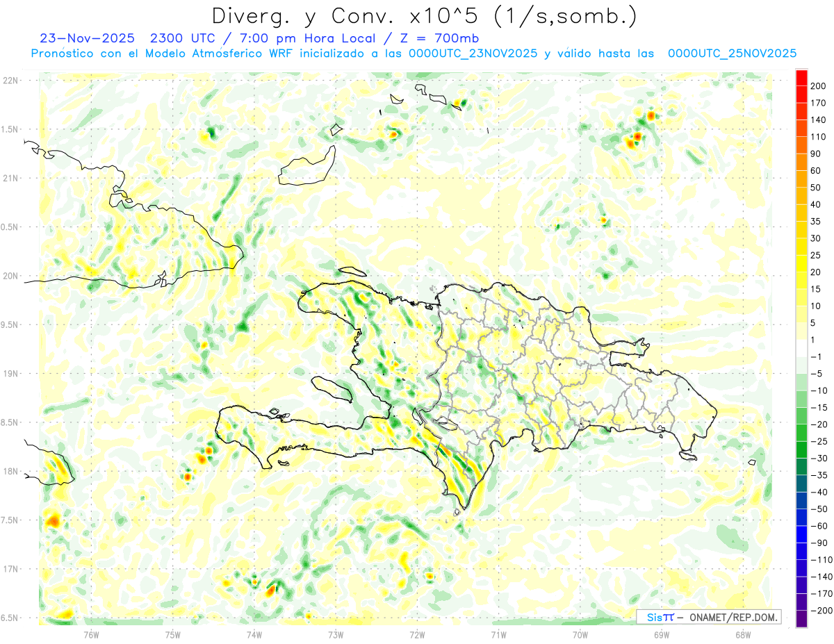Click the 'Z = 700mb' level text

[x=440, y=38]
